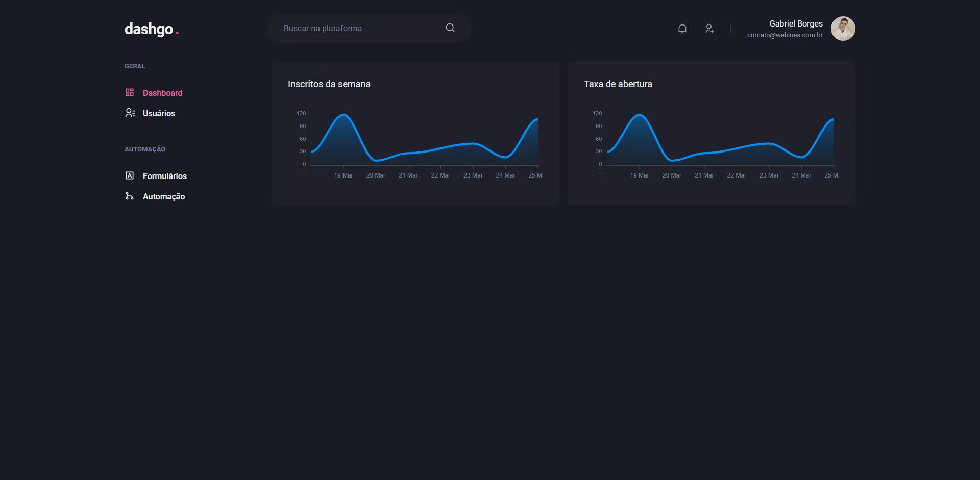Go to the Usuários page

coord(159,113)
